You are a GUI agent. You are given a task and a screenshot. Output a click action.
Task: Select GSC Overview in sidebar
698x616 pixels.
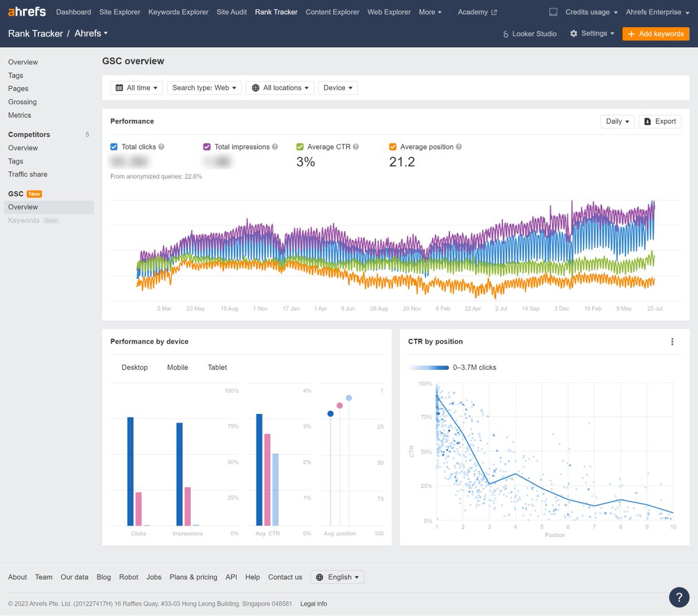point(49,207)
